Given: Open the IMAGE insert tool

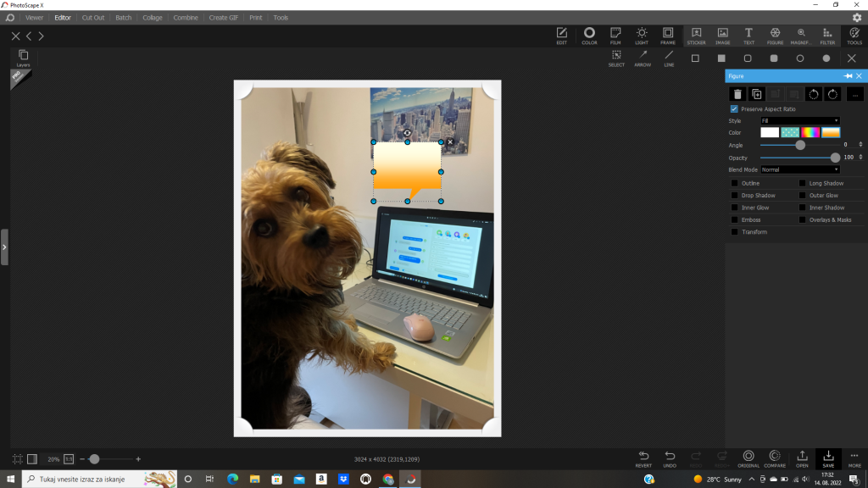Looking at the screenshot, I should (x=722, y=36).
